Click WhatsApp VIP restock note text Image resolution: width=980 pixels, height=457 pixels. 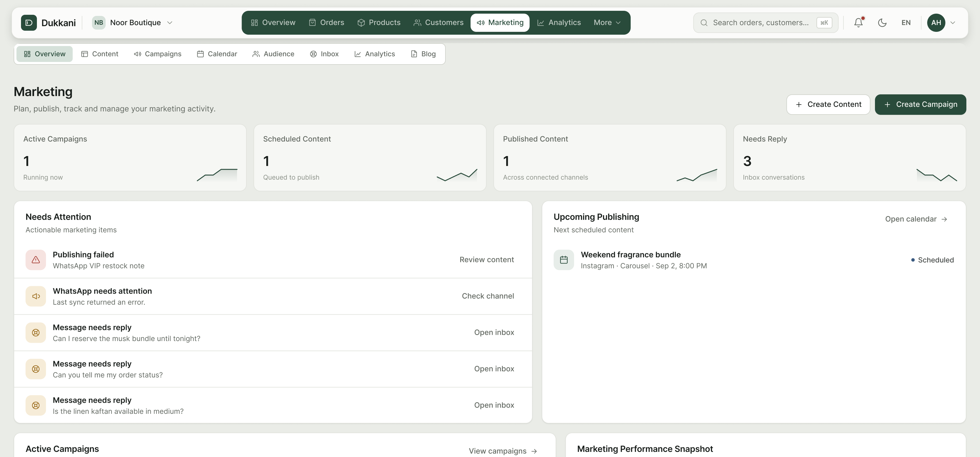99,266
